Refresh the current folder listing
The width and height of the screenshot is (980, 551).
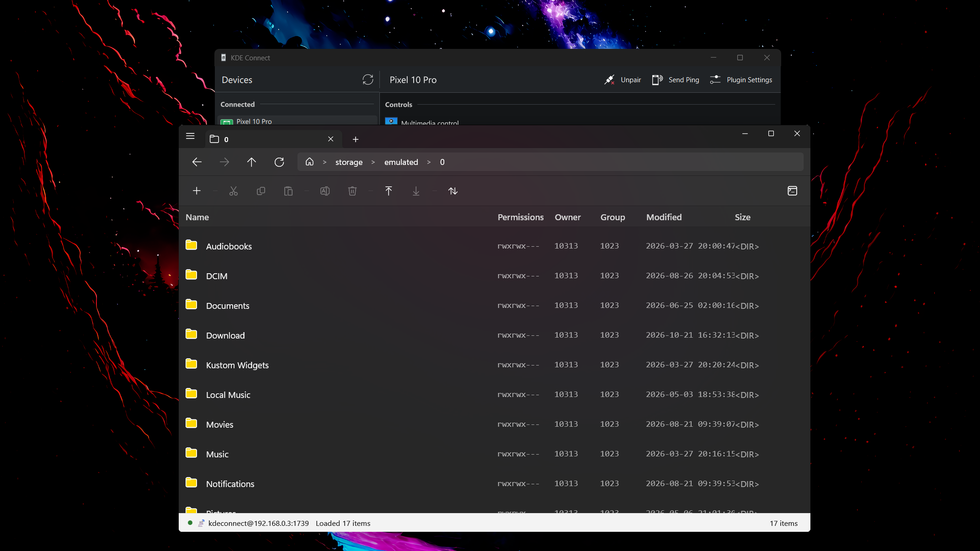pos(279,162)
